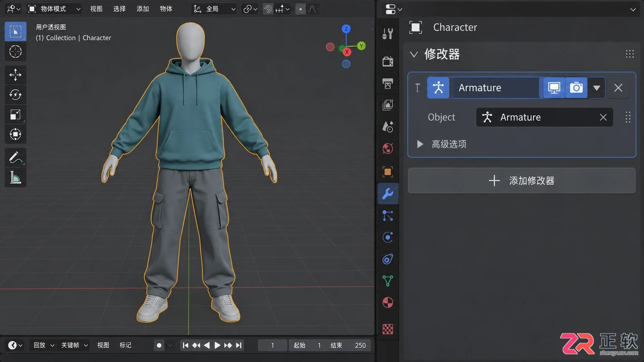644x362 pixels.
Task: Collapse the modifiers panel
Action: 414,55
